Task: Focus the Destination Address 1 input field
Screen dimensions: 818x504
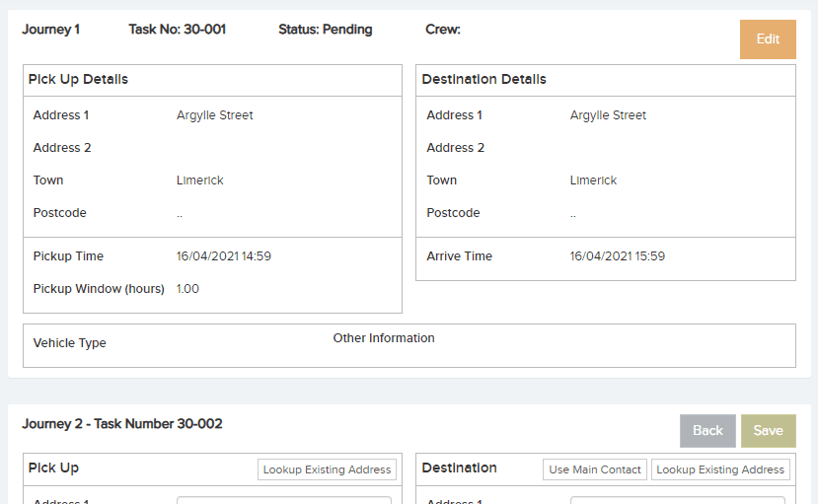Action: click(x=677, y=500)
